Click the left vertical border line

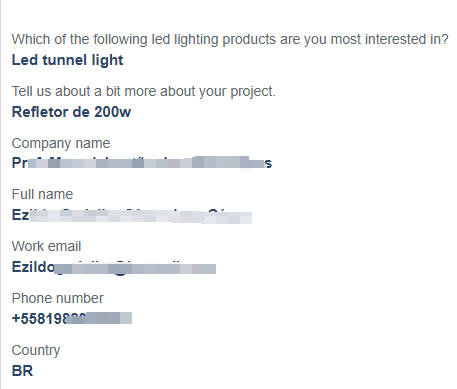coord(1,194)
